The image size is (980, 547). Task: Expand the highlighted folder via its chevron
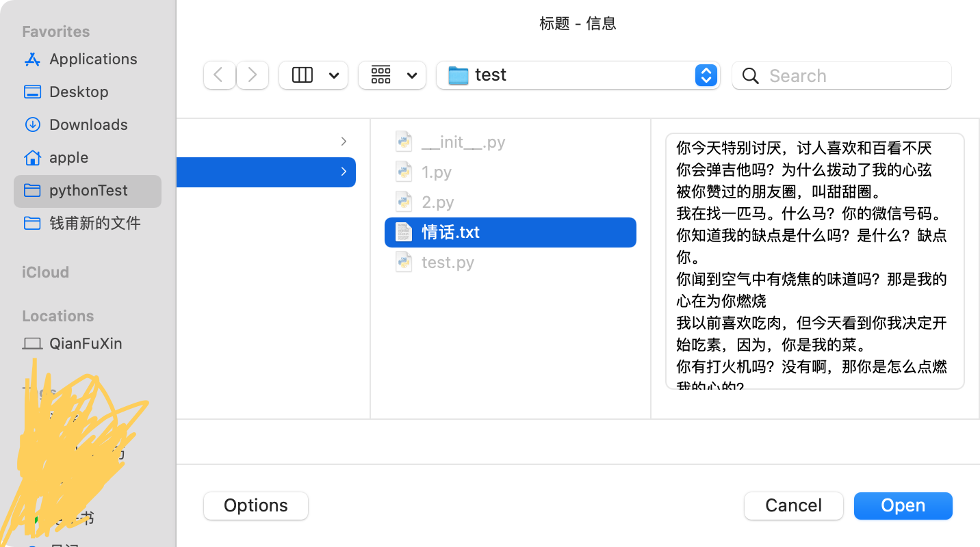pyautogui.click(x=344, y=172)
